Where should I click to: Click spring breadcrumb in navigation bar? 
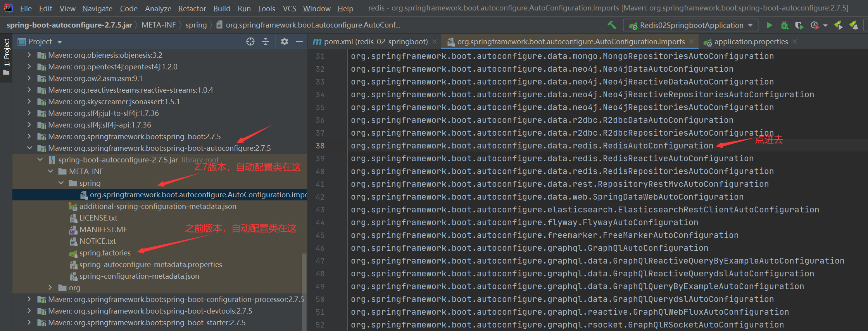tap(196, 25)
